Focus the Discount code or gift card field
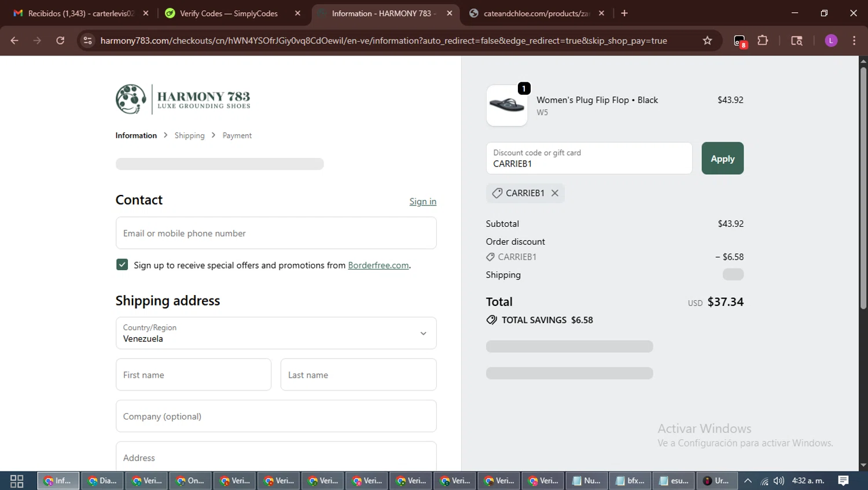Image resolution: width=868 pixels, height=490 pixels. [x=589, y=158]
